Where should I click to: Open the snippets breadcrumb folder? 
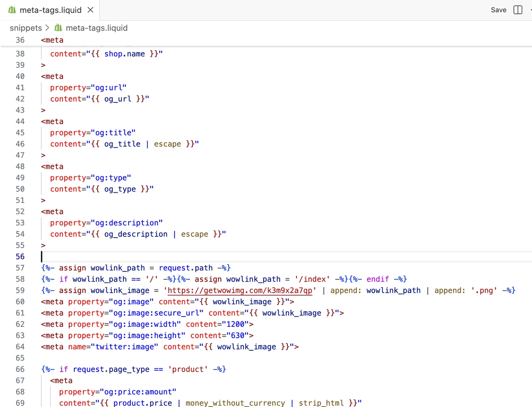tap(26, 28)
